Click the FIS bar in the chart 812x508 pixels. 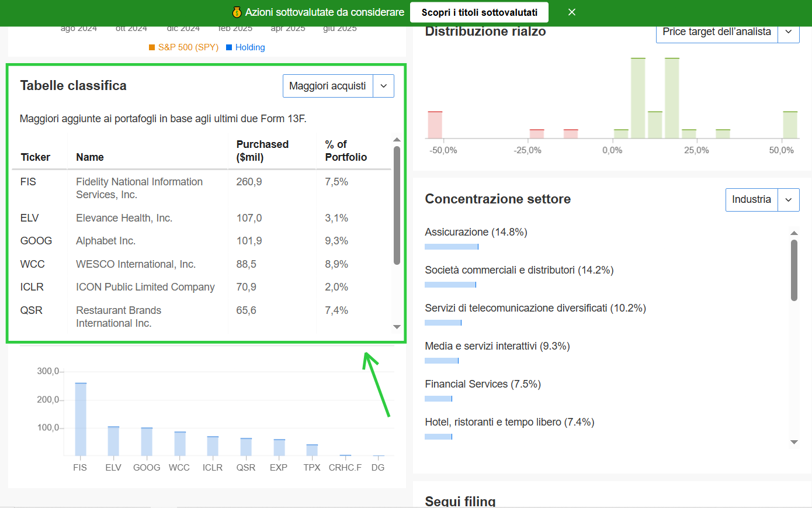point(81,419)
